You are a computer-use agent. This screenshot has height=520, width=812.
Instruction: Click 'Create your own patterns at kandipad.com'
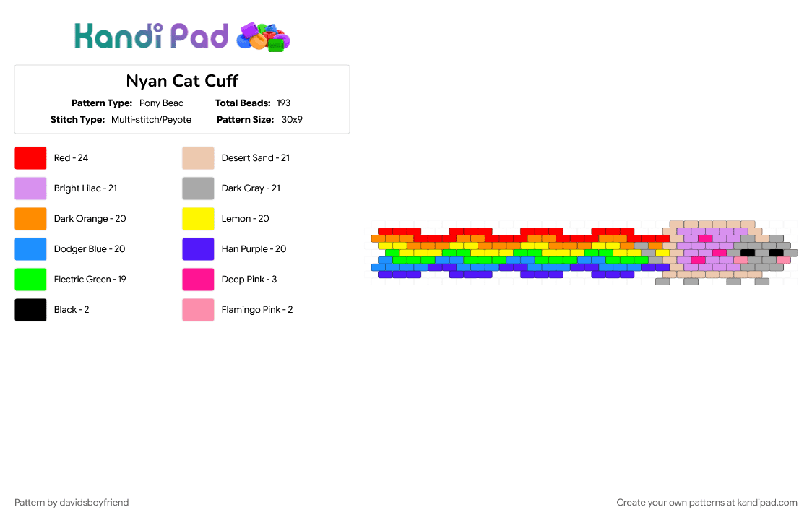[707, 503]
